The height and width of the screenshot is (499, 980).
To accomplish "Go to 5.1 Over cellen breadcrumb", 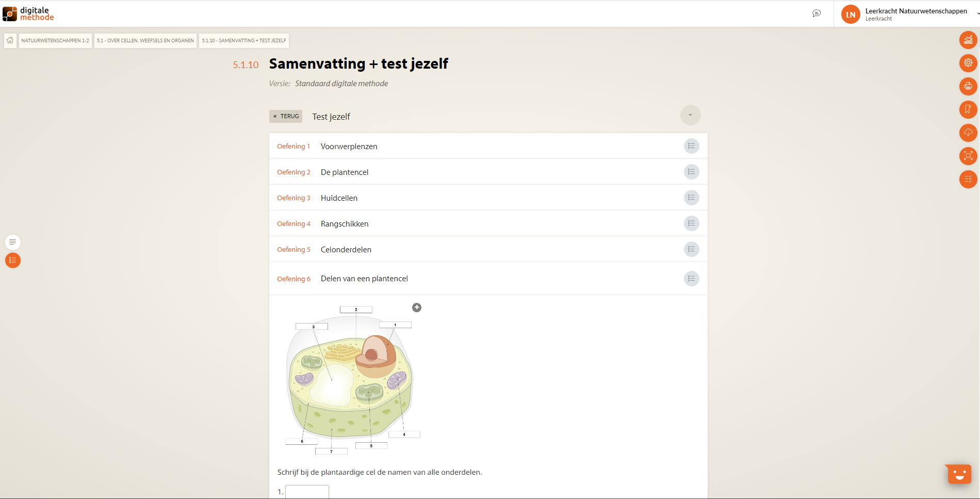I will [145, 40].
